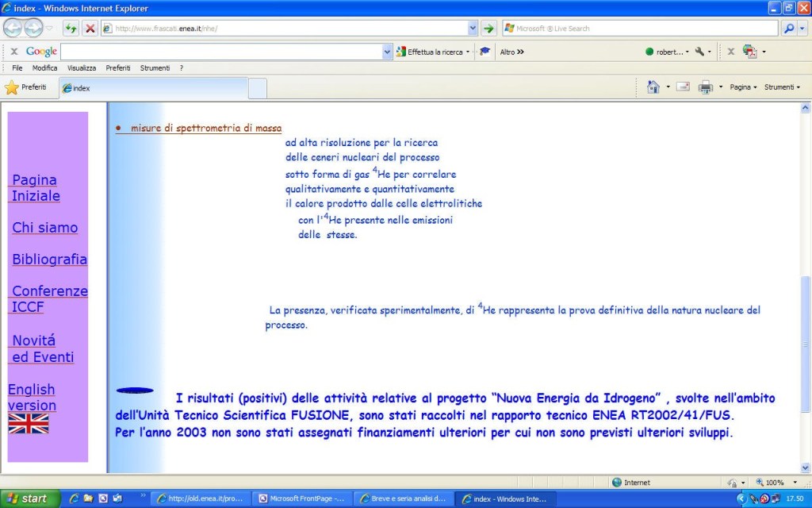Open the Pagina dropdown menu

743,87
